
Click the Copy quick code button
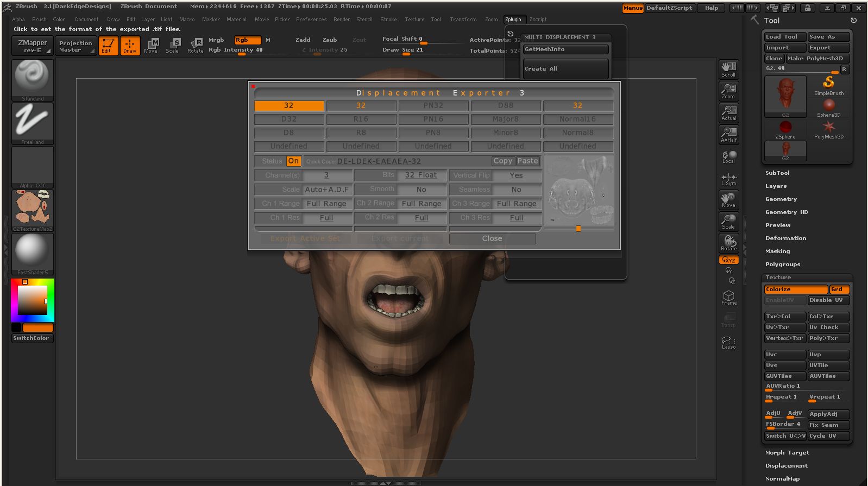point(502,161)
